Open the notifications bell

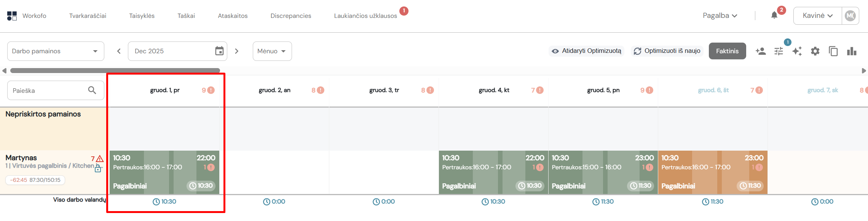774,16
